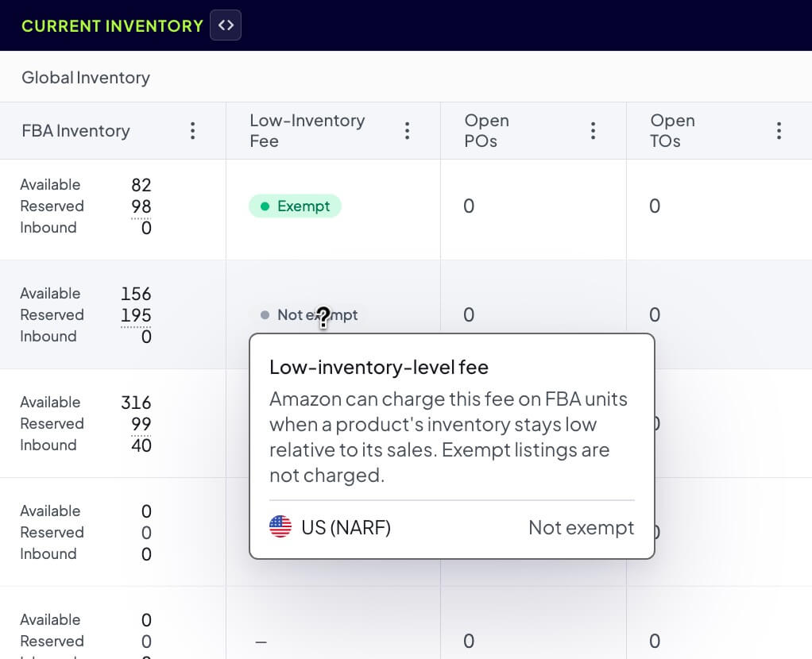Click the Not exempt status in tooltip

click(x=581, y=527)
